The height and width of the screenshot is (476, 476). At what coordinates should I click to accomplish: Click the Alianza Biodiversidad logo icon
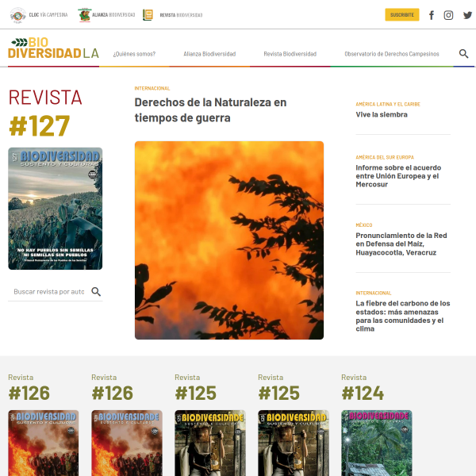(85, 15)
